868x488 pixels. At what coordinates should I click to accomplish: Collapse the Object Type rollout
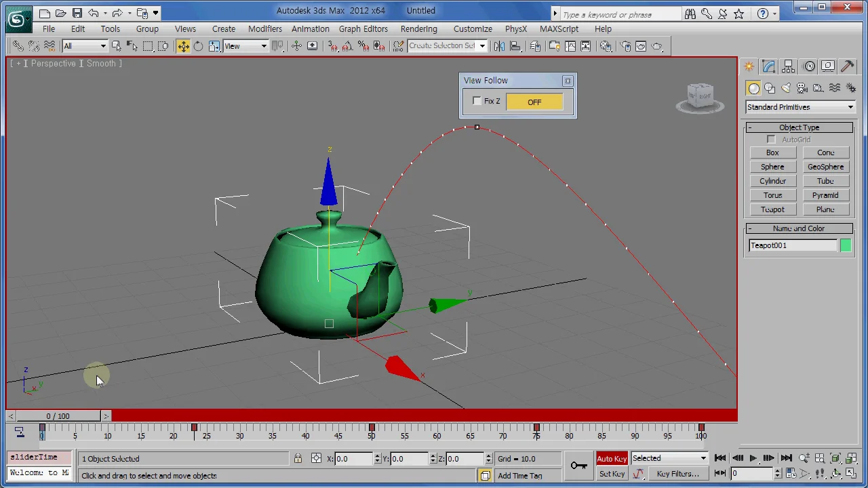click(800, 127)
